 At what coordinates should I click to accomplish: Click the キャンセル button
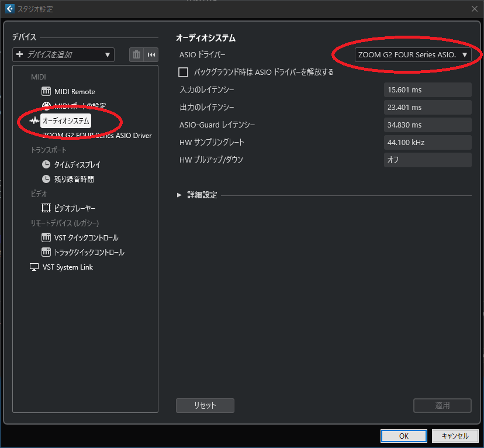point(455,436)
